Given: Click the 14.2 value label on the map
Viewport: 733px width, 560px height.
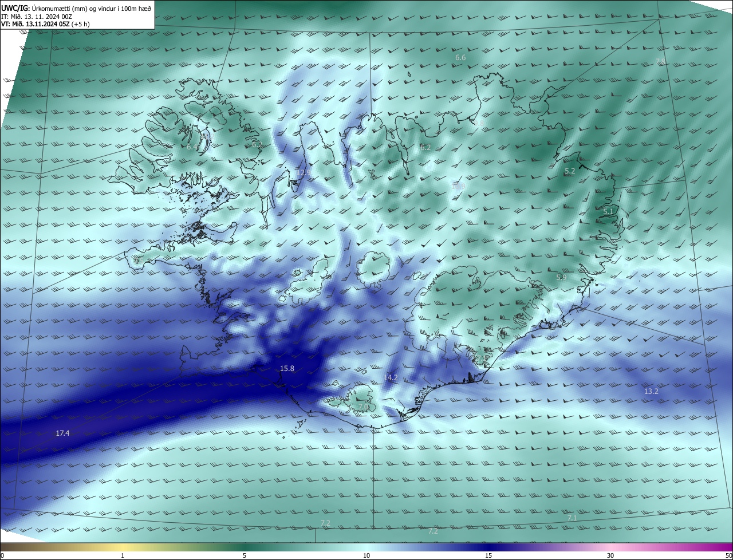Looking at the screenshot, I should pyautogui.click(x=391, y=377).
